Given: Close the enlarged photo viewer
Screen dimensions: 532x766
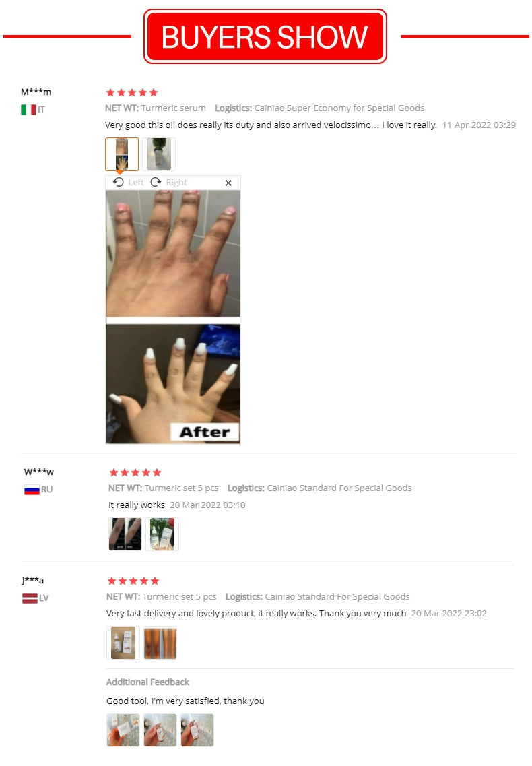Looking at the screenshot, I should tap(228, 183).
